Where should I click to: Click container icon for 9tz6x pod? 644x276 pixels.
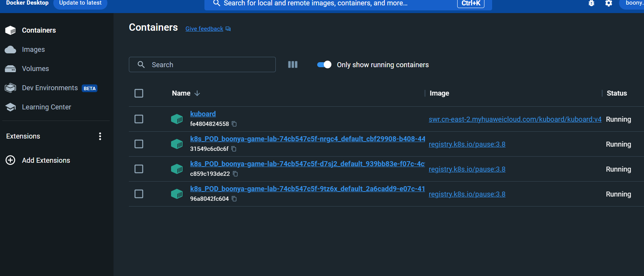click(x=177, y=194)
